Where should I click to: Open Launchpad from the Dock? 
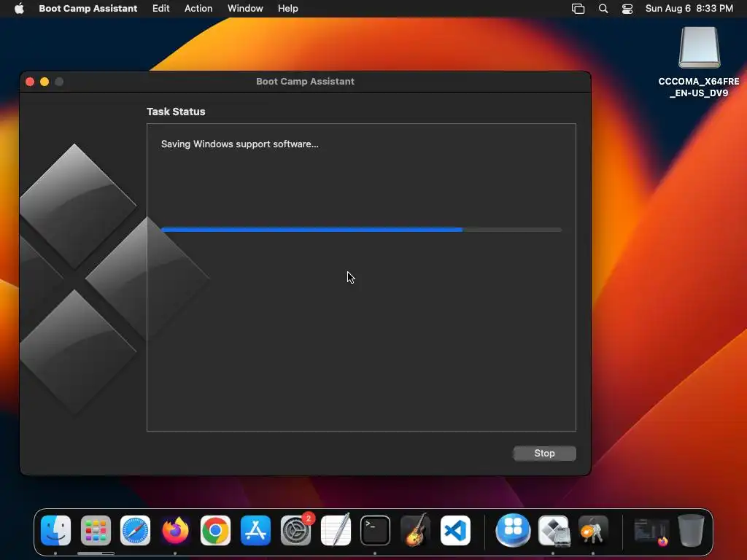point(96,531)
